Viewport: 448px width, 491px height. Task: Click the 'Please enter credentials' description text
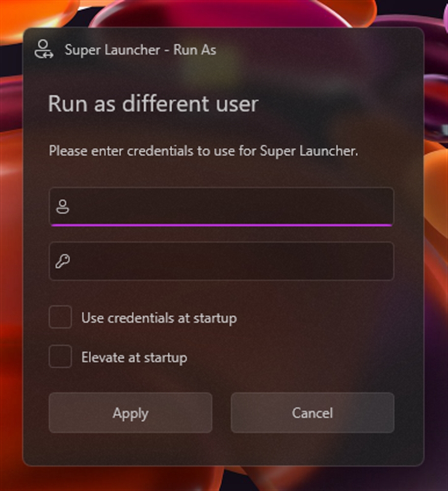tap(203, 151)
